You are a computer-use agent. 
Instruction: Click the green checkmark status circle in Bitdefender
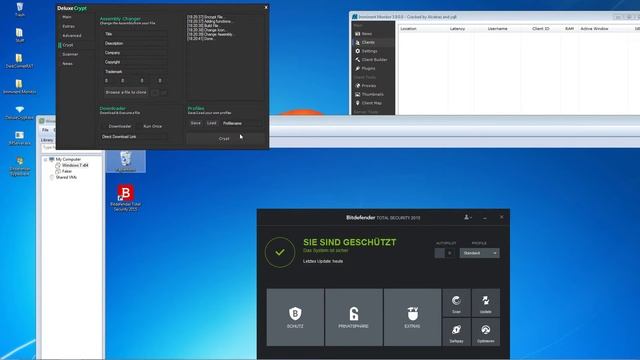click(x=280, y=252)
